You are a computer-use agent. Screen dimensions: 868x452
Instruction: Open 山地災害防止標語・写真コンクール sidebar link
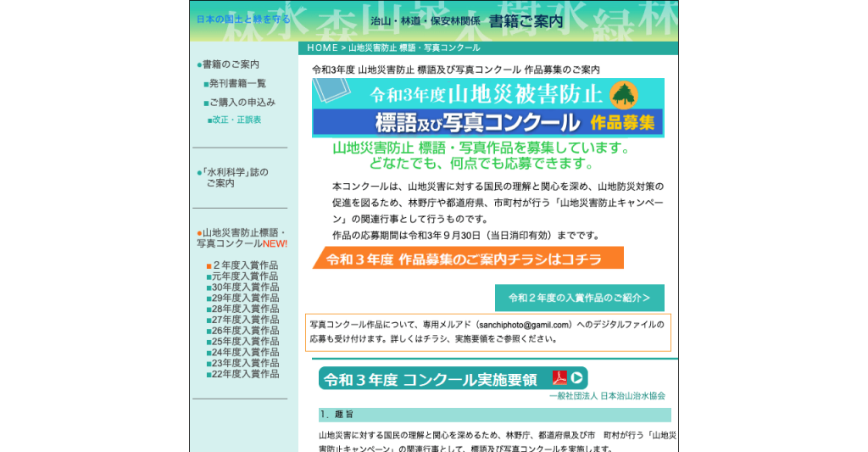pyautogui.click(x=242, y=237)
